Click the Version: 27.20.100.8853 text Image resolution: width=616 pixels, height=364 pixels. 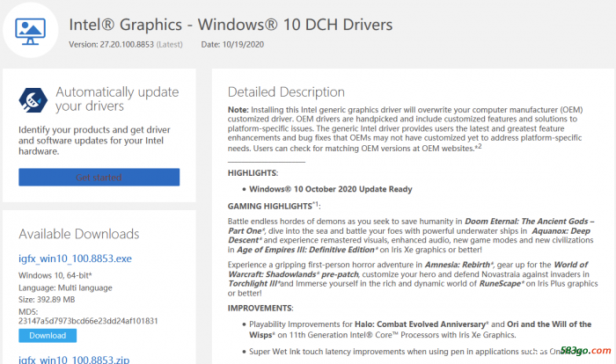point(126,44)
